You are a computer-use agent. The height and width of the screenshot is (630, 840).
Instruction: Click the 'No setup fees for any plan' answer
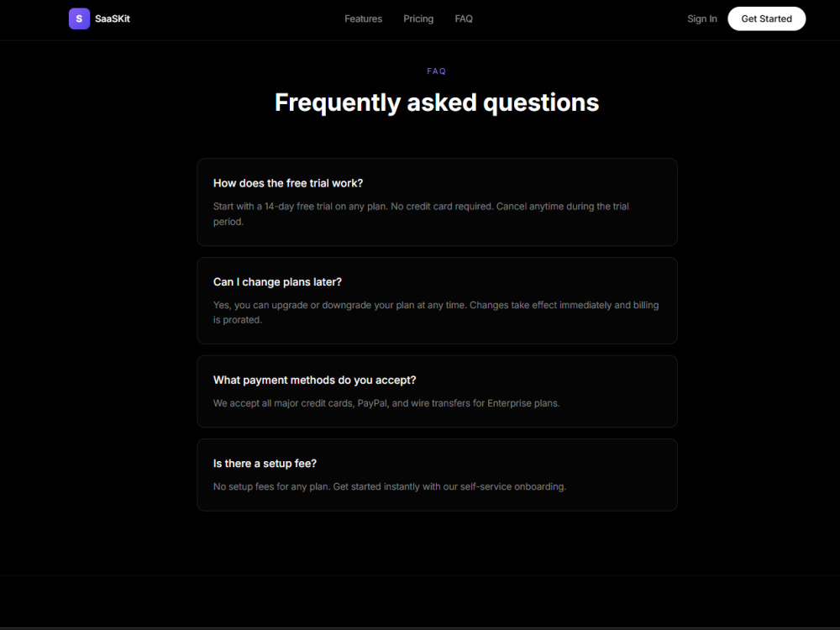click(390, 487)
